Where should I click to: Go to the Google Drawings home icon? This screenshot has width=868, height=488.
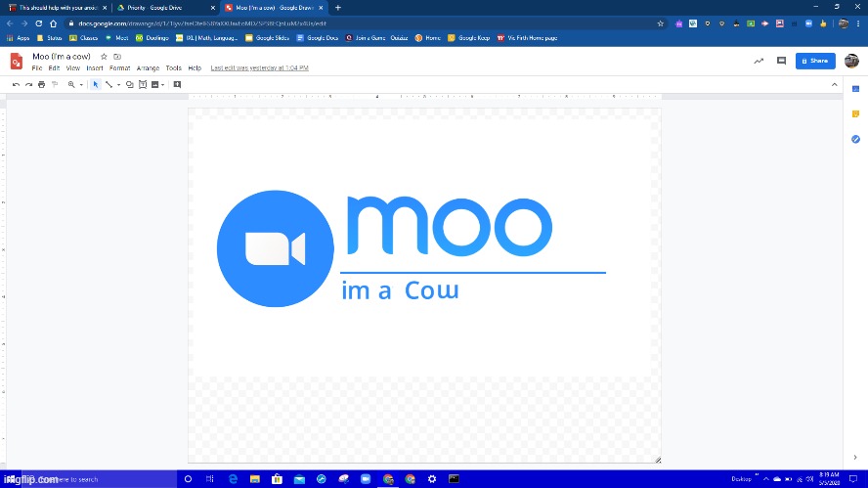tap(17, 61)
